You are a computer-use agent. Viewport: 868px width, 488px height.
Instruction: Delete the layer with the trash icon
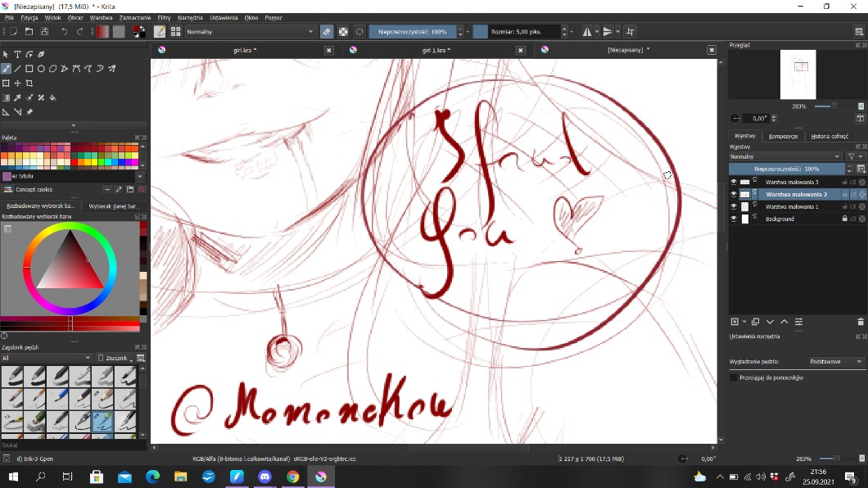click(860, 322)
